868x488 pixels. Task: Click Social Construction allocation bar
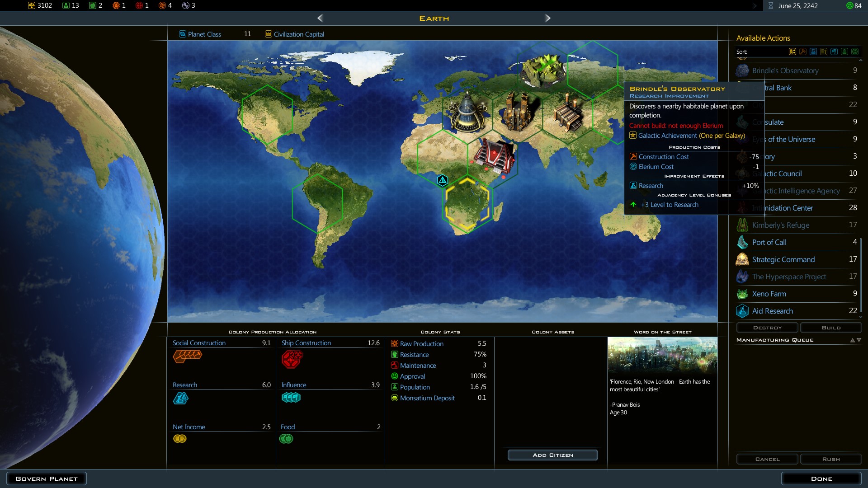(x=187, y=356)
